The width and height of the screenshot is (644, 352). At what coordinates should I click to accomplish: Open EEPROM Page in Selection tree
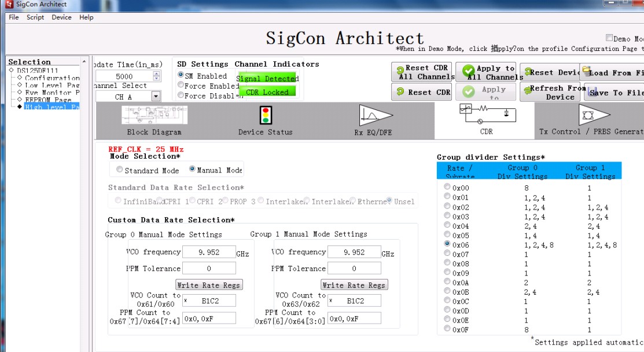[48, 100]
